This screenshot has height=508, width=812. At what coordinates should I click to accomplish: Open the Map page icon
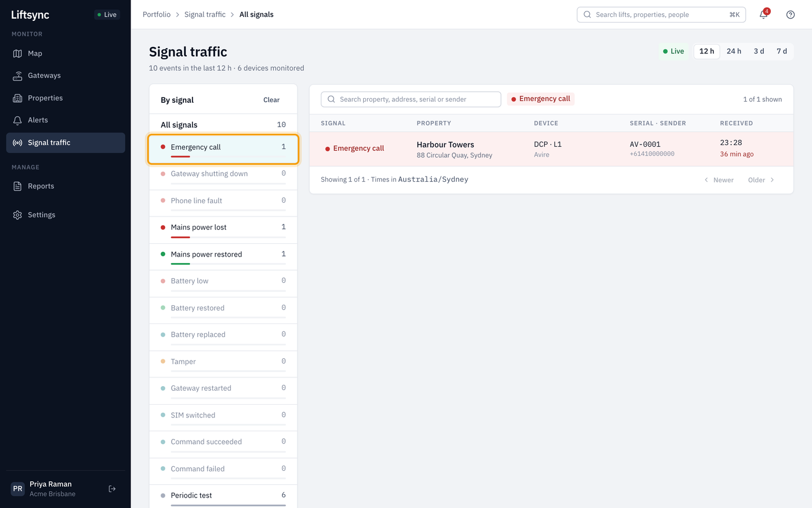pyautogui.click(x=17, y=53)
